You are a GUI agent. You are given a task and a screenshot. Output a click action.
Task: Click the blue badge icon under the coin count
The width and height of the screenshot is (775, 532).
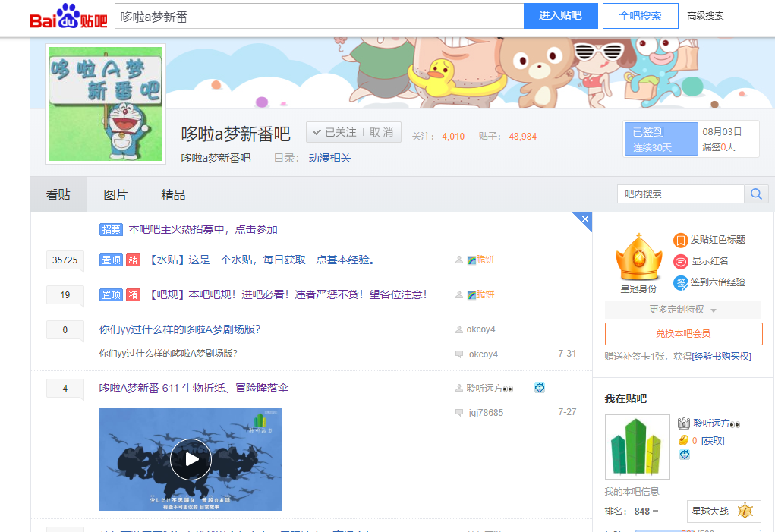[x=685, y=455]
